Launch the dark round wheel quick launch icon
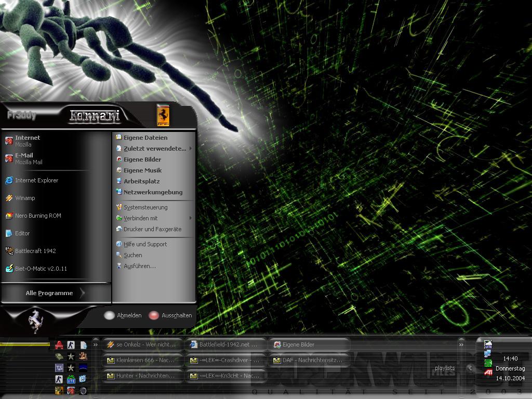 pyautogui.click(x=83, y=391)
